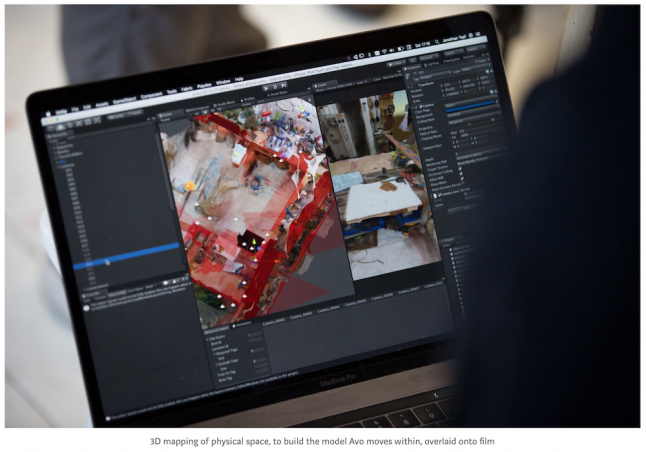Click the Step frame button
Screen dimensions: 646x452
coord(284,83)
